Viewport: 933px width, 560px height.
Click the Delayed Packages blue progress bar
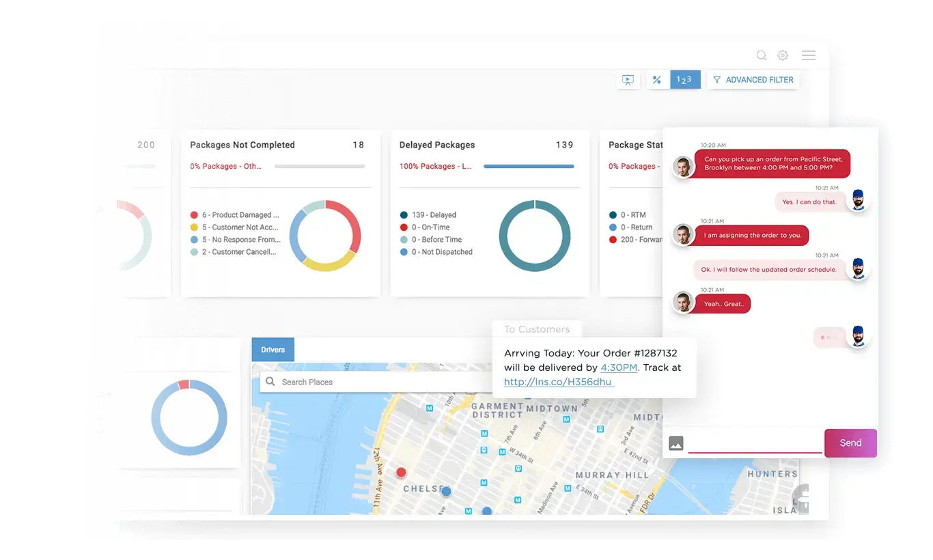[x=529, y=166]
